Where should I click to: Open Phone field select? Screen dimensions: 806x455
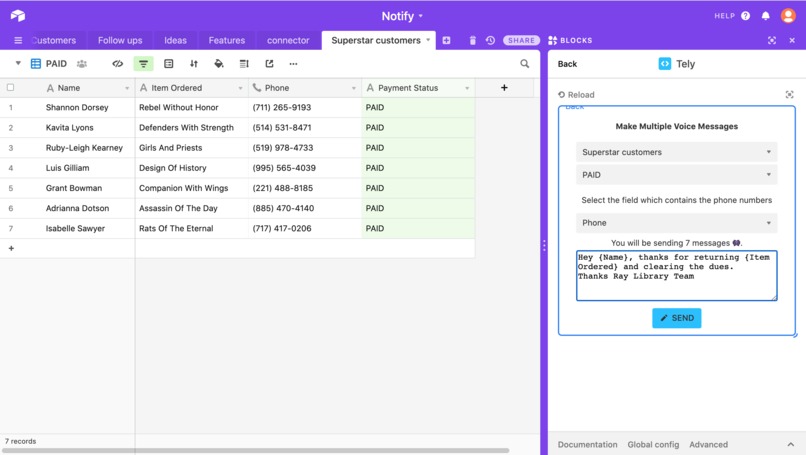click(x=676, y=223)
